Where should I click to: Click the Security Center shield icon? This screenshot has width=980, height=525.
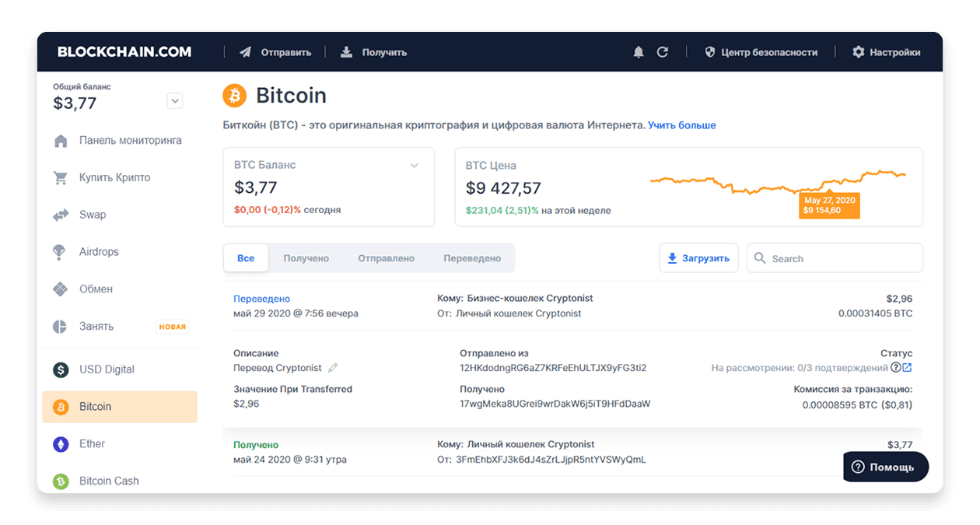point(709,52)
